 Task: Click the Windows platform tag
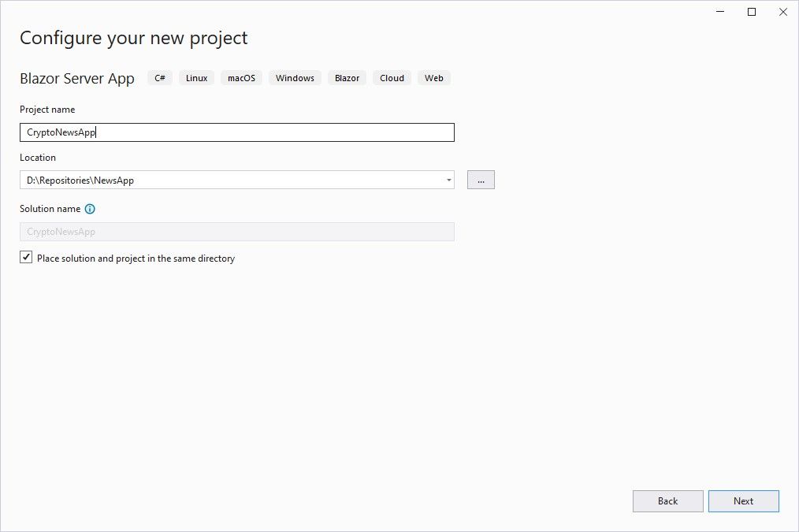[x=294, y=77]
